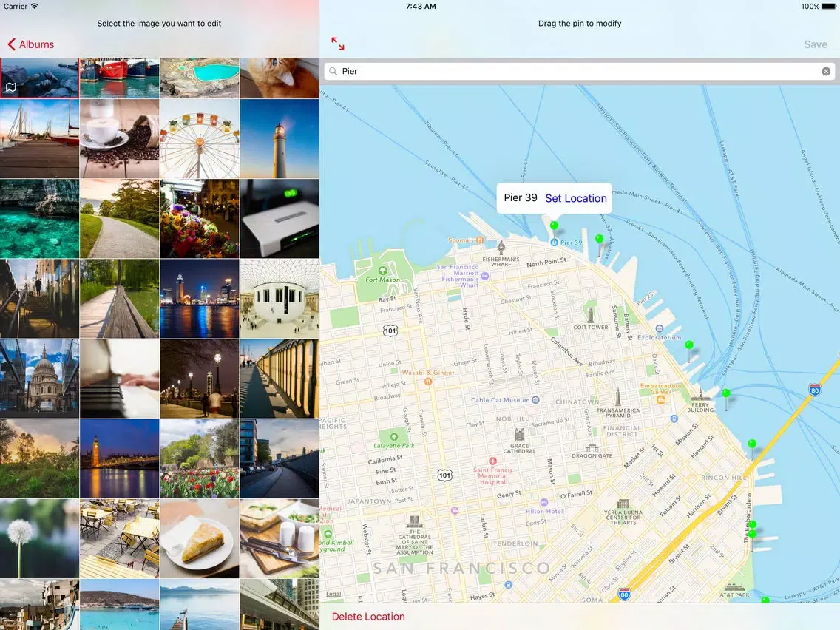Screen dimensions: 840x630
Task: Select the red fishing boats photo
Action: [x=120, y=78]
